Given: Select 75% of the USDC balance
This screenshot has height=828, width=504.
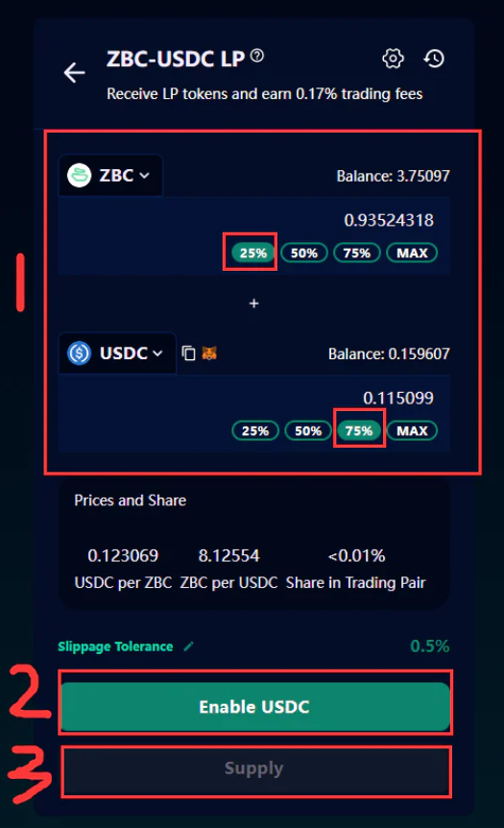Looking at the screenshot, I should point(359,430).
